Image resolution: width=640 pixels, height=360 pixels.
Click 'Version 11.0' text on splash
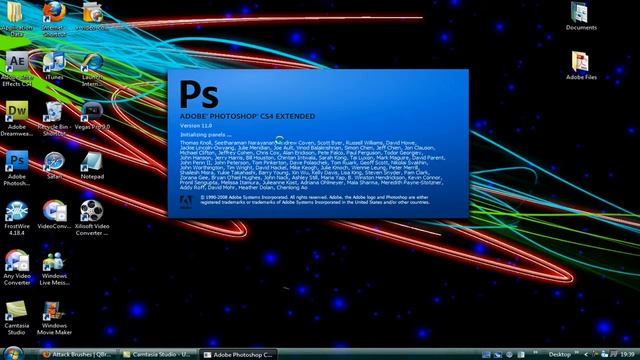tap(196, 126)
